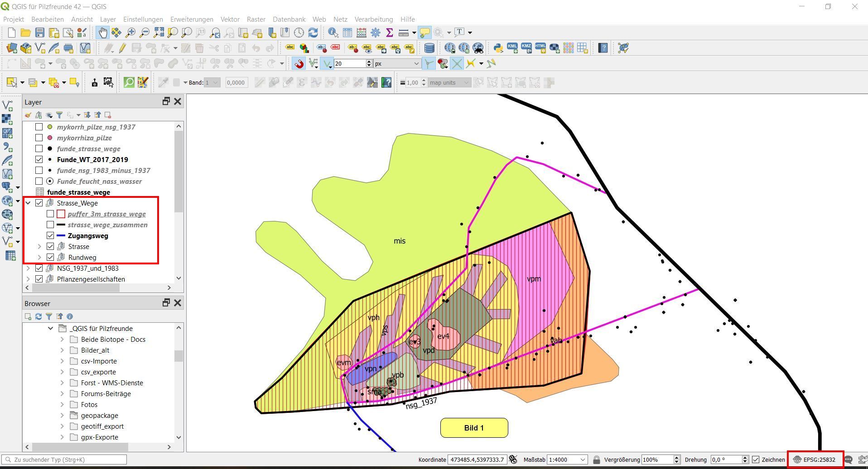Click the Zoom In magnifier tool

point(130,33)
